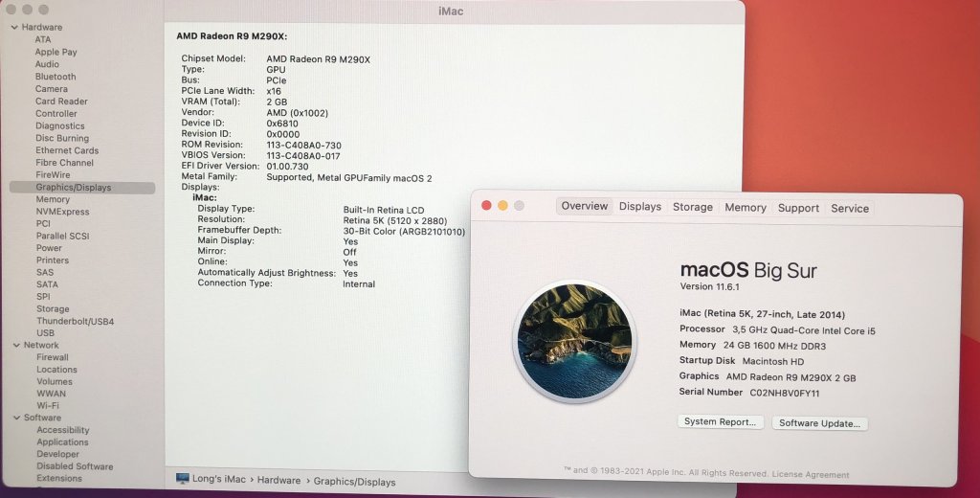Collapse the Hardware section in the sidebar
Viewport: 980px width, 498px height.
(x=14, y=27)
